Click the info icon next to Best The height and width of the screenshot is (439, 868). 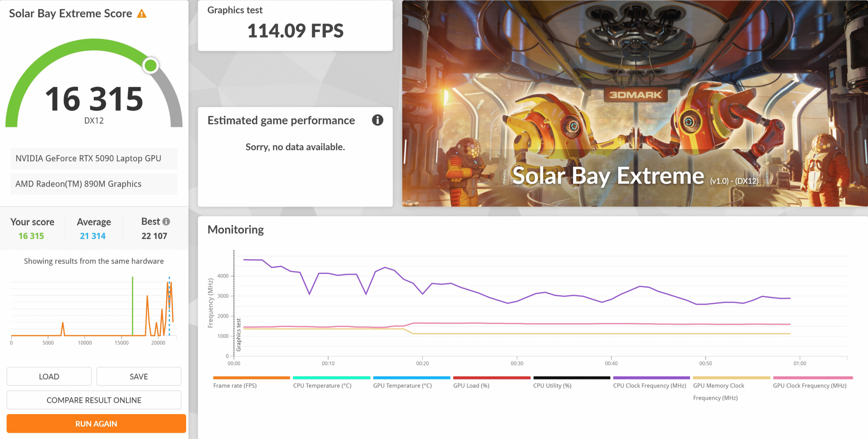coord(166,222)
